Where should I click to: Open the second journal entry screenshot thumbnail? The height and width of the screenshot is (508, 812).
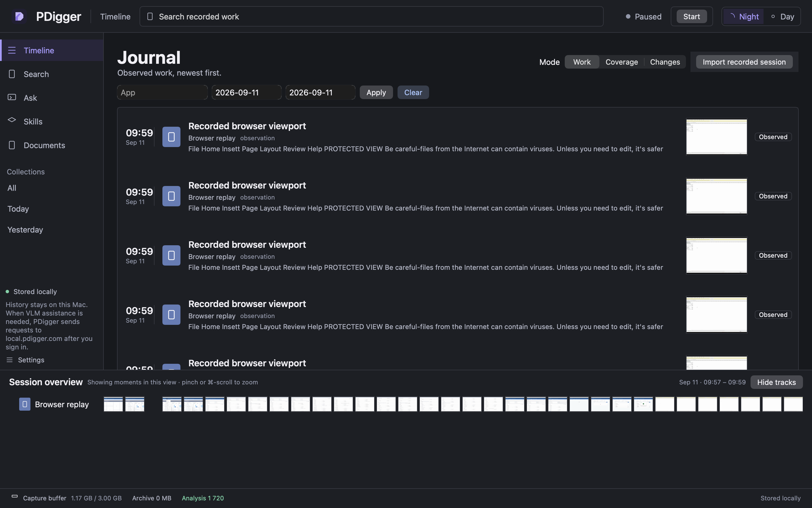716,196
